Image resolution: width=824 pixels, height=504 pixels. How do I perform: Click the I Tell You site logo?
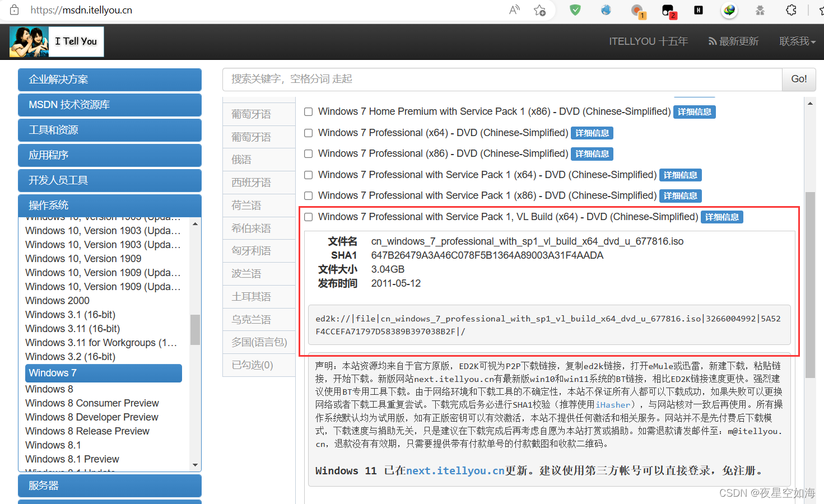click(x=57, y=41)
